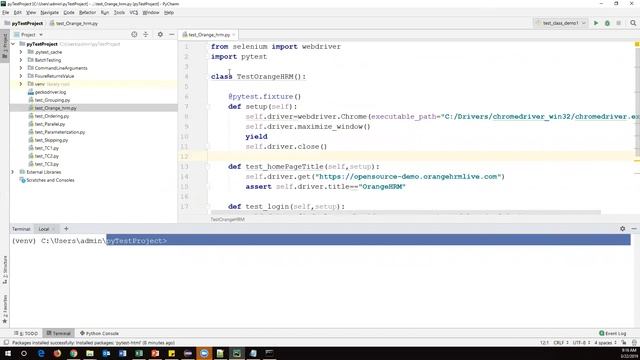Click the Terminal tool window button
The width and height of the screenshot is (640, 360).
(58, 333)
